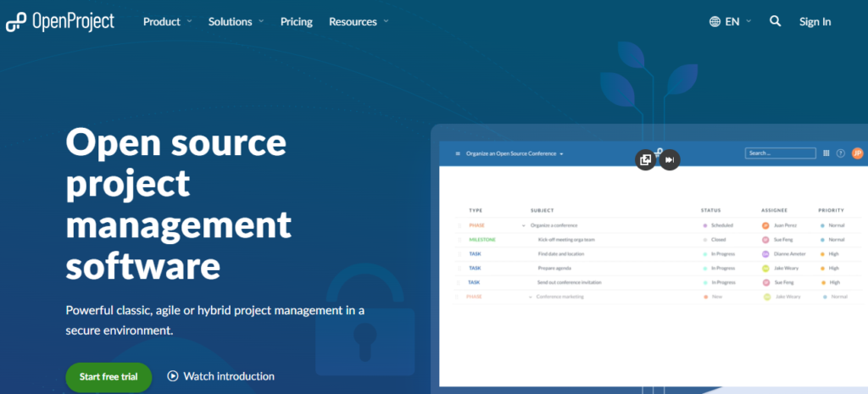The height and width of the screenshot is (394, 868).
Task: Open the Organize an Open Source Conference project dropdown
Action: tap(515, 153)
